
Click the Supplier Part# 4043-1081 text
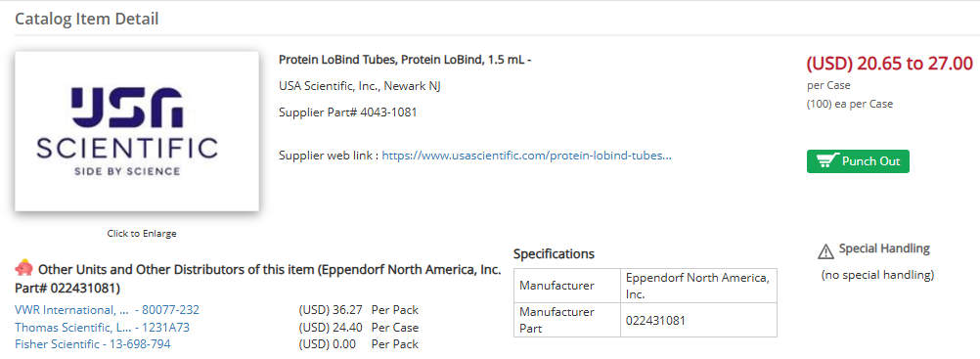pyautogui.click(x=347, y=112)
